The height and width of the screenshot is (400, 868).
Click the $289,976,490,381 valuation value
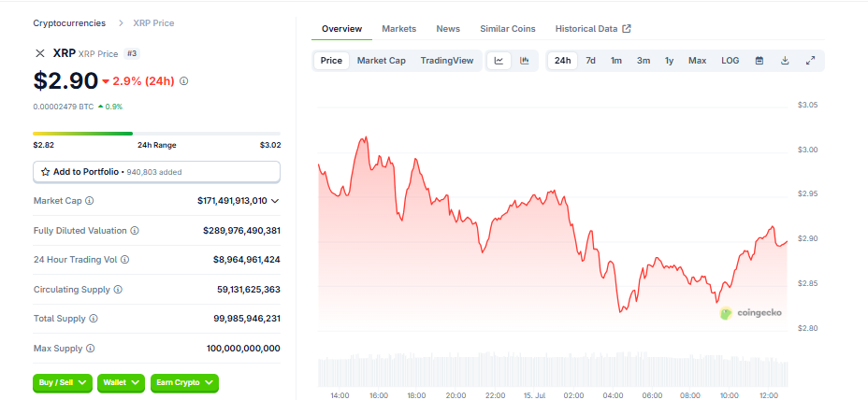241,230
